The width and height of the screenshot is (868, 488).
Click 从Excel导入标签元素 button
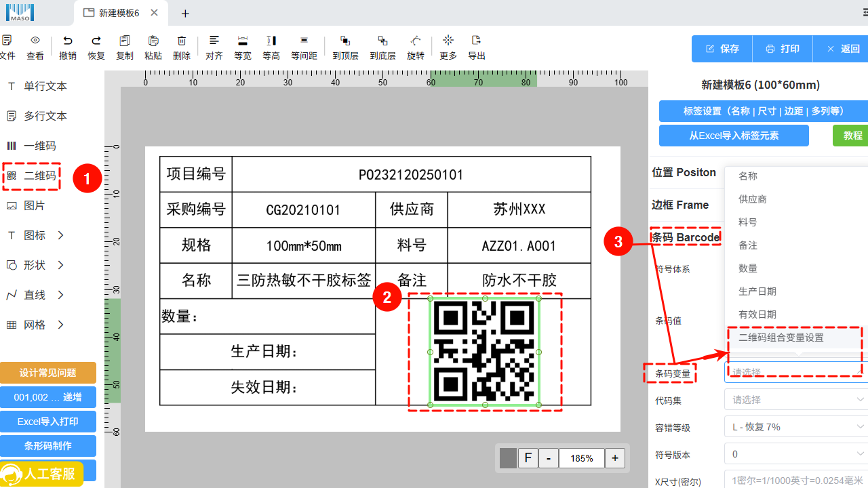tap(734, 136)
